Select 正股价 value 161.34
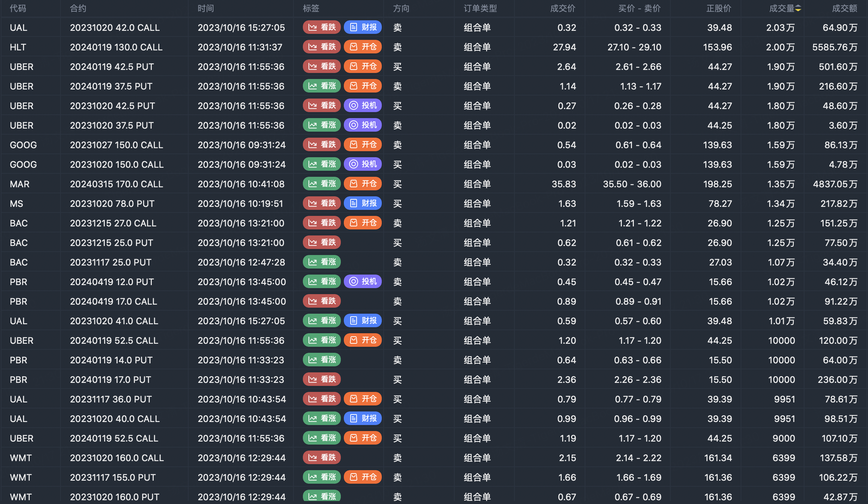 (x=718, y=458)
